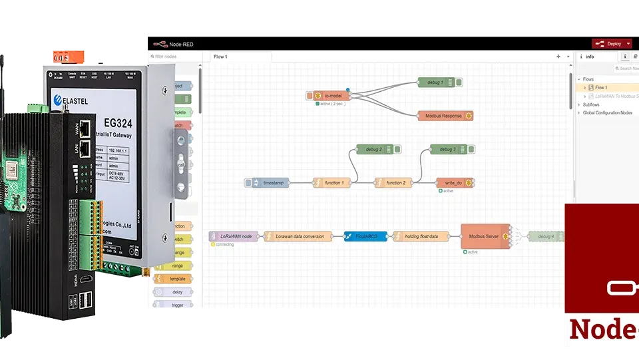Click the Deploy button
639x364 pixels.
(x=609, y=44)
